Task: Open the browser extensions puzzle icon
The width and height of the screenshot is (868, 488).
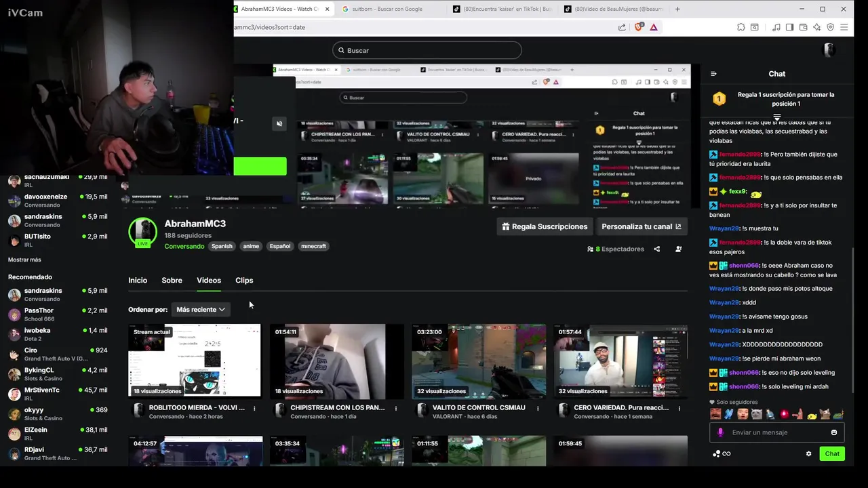Action: pyautogui.click(x=741, y=27)
